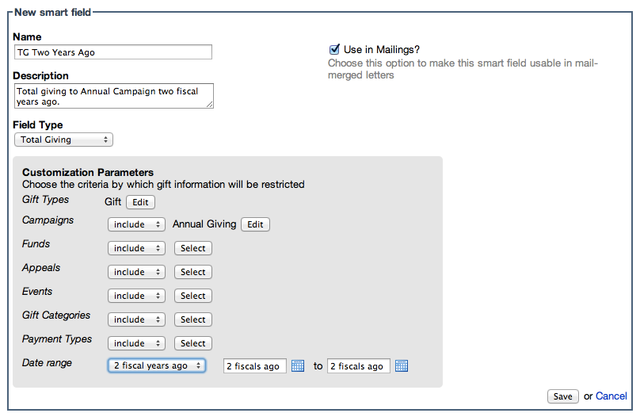
Task: Expand the Date range preset dropdown
Action: pos(157,366)
